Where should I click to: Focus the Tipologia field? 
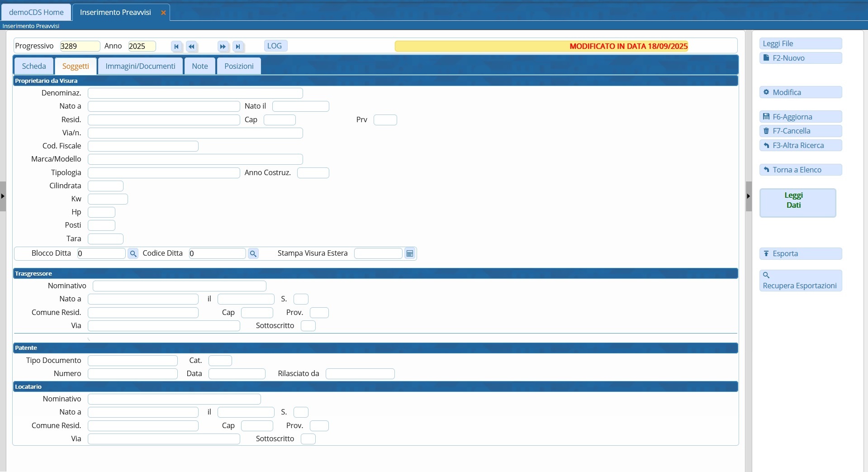164,173
